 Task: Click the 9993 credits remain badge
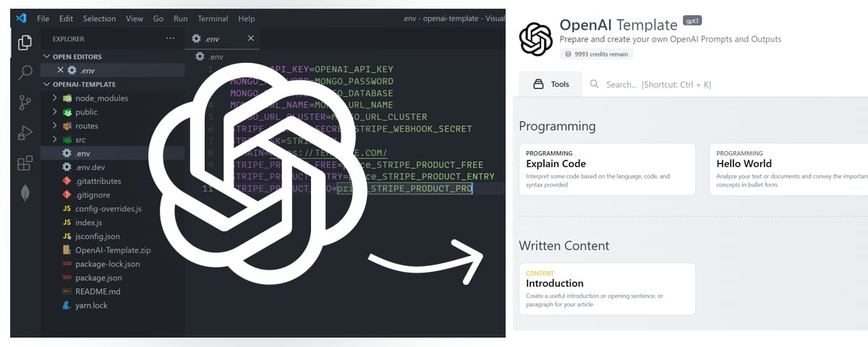pyautogui.click(x=597, y=54)
